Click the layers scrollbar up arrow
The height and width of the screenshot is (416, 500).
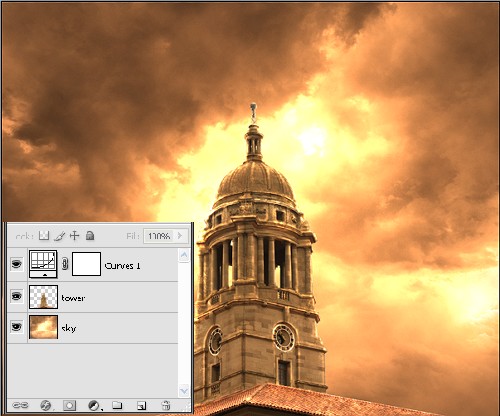[x=184, y=256]
